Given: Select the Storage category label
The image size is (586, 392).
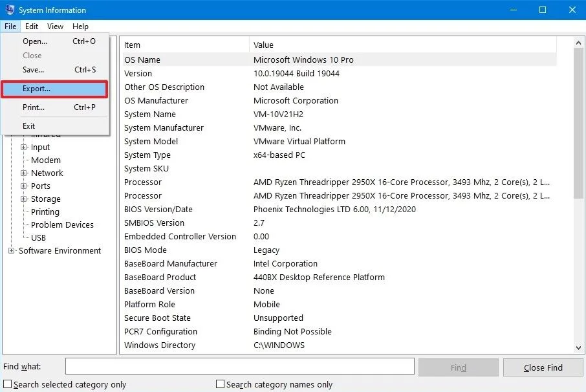Looking at the screenshot, I should pos(45,199).
